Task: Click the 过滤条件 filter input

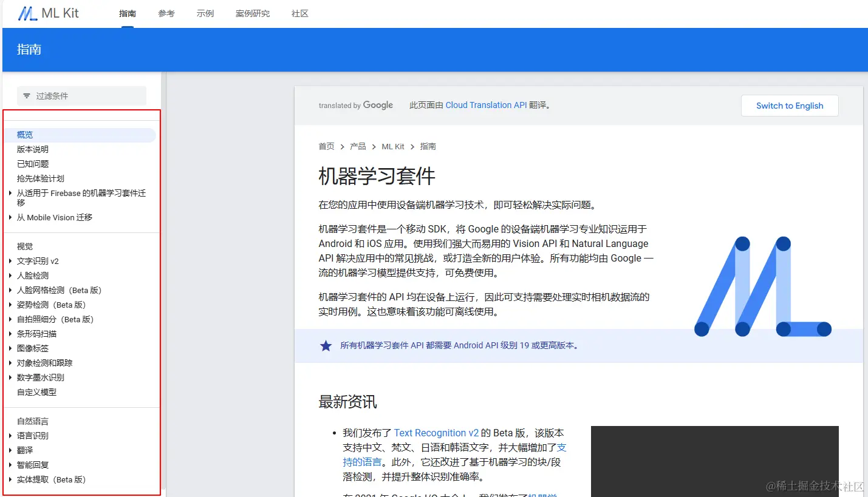Action: click(x=81, y=96)
